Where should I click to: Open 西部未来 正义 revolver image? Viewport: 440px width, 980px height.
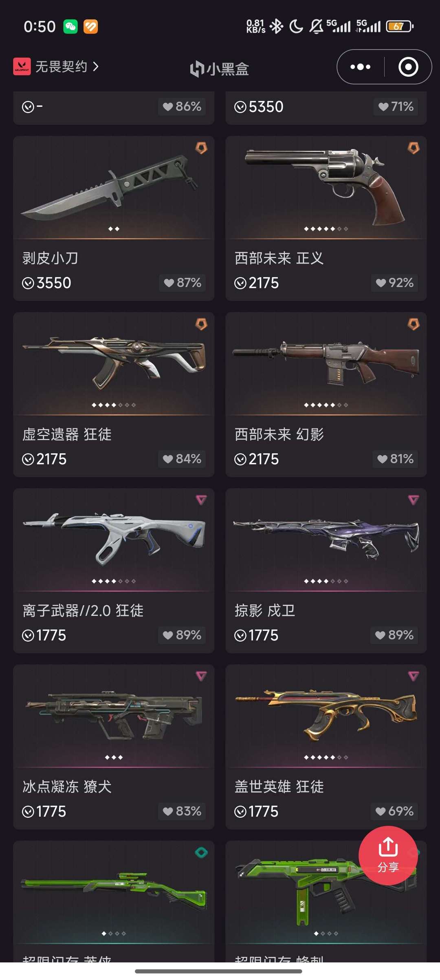click(x=326, y=188)
